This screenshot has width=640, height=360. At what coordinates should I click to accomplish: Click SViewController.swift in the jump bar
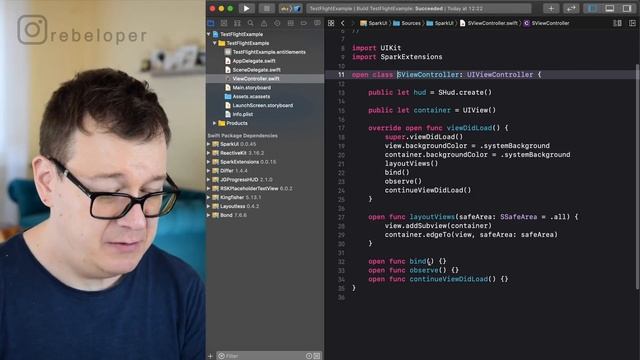489,23
